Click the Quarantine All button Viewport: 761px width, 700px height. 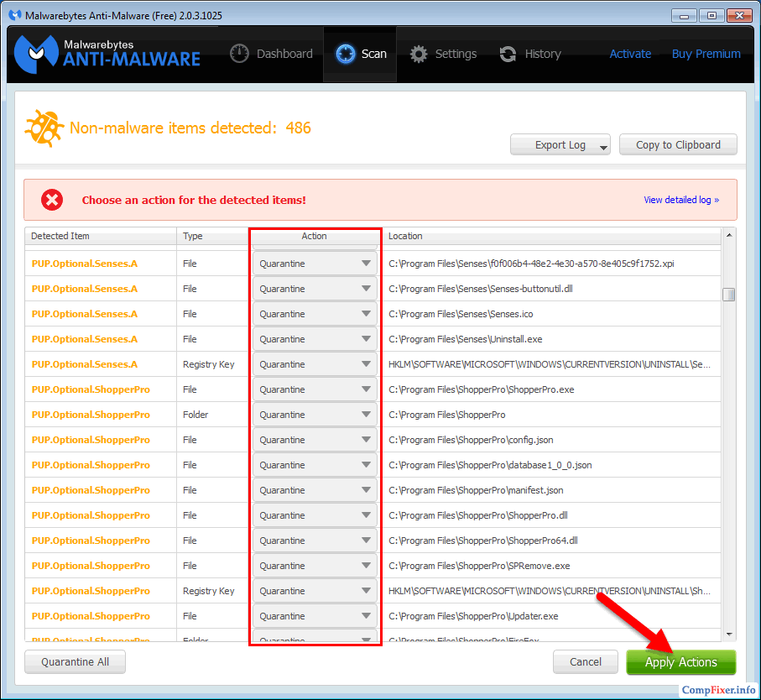[x=75, y=662]
